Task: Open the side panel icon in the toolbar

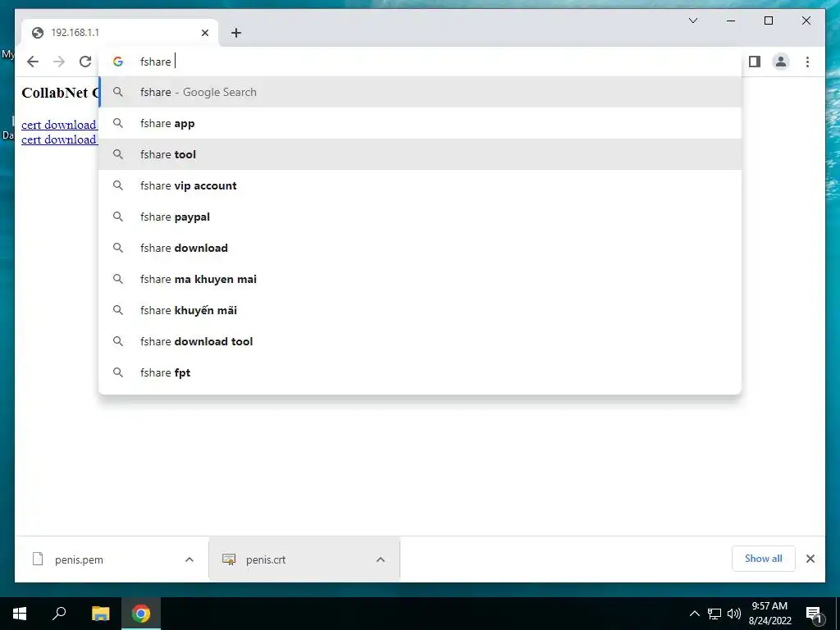Action: [755, 62]
